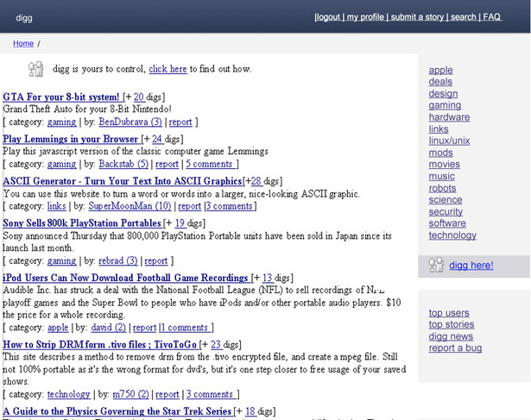This screenshot has height=420, width=531.
Task: View the 5 comments on the Lemmings story
Action: pos(211,164)
